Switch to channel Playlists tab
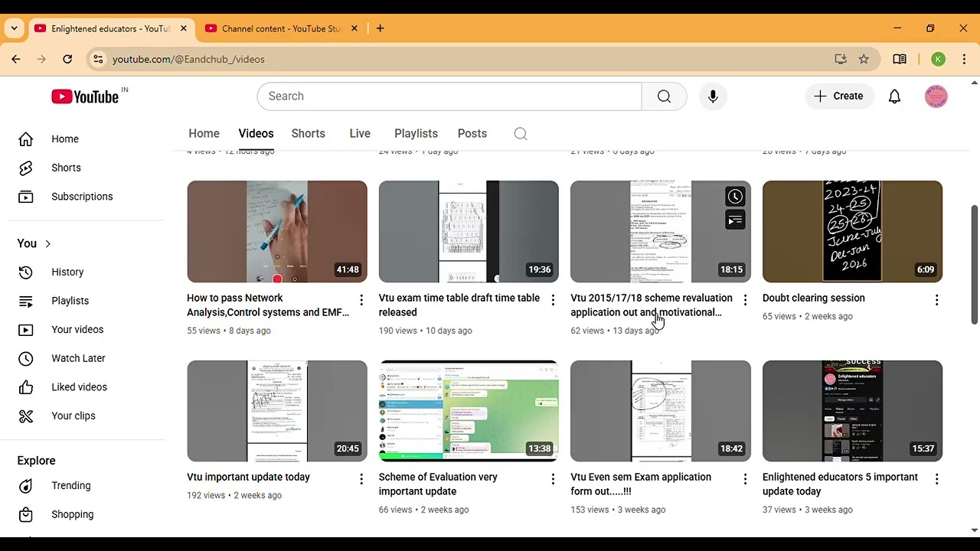Image resolution: width=980 pixels, height=551 pixels. pos(416,133)
